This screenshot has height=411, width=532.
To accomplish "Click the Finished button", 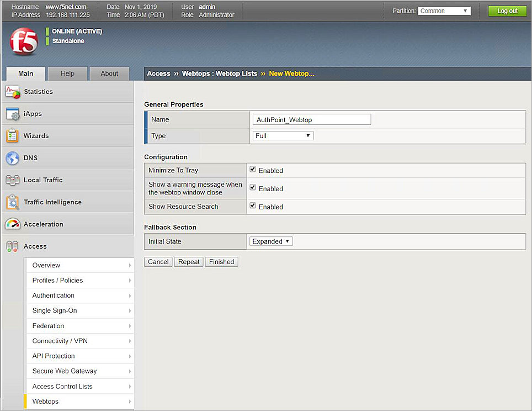I will pyautogui.click(x=221, y=261).
